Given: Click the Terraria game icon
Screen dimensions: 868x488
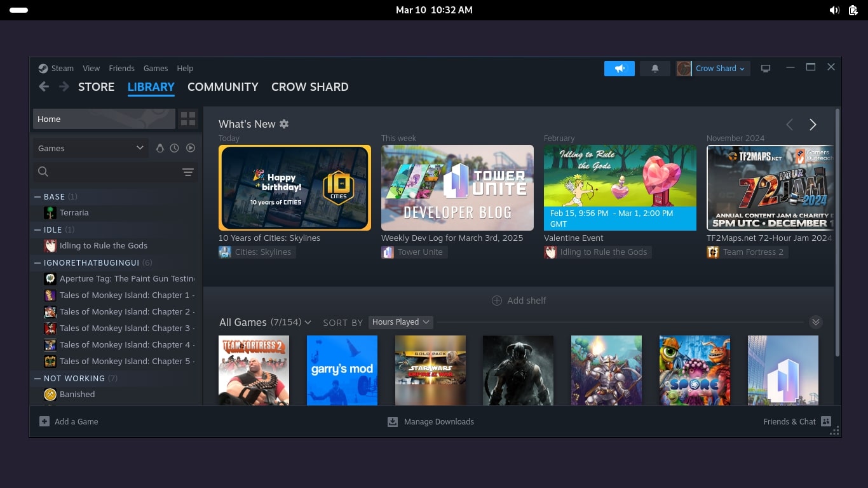Looking at the screenshot, I should (50, 213).
